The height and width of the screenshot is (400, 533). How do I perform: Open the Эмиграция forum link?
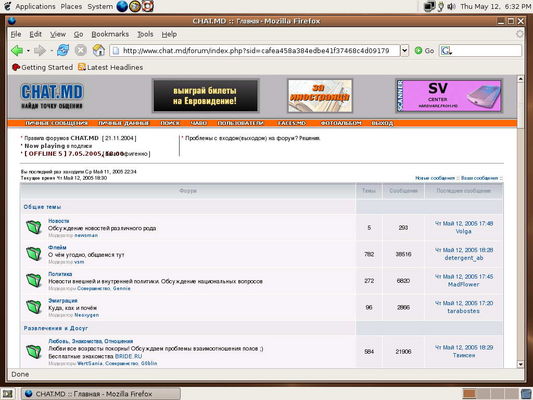pyautogui.click(x=63, y=301)
